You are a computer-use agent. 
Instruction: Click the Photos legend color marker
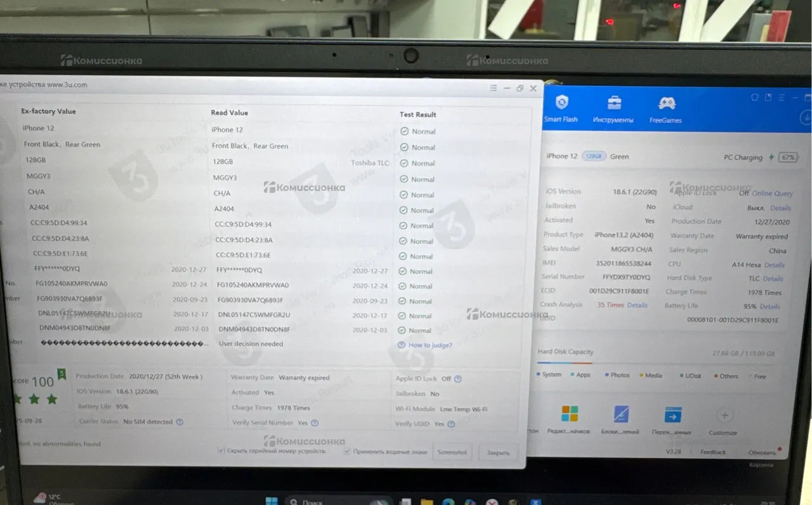pyautogui.click(x=607, y=375)
